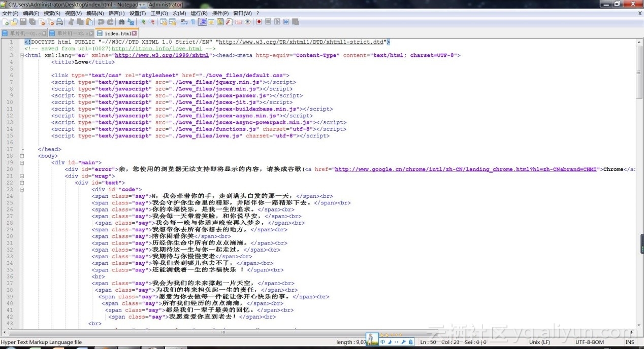
Task: Toggle Show All Characters pilcrow icon
Action: tap(192, 22)
